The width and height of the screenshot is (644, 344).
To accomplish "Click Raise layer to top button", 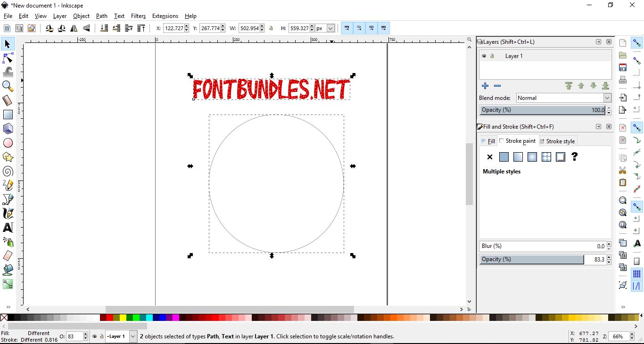I will pos(569,86).
